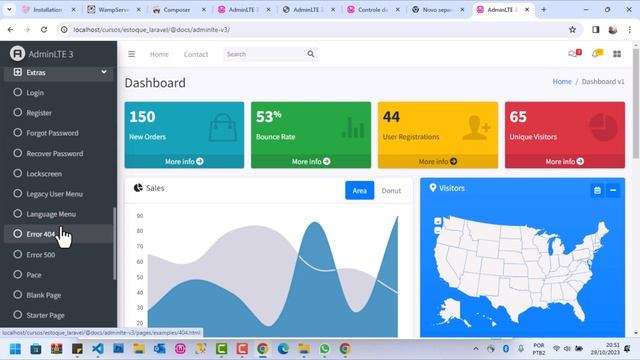
Task: Reload the page in the browser
Action: pyautogui.click(x=44, y=30)
